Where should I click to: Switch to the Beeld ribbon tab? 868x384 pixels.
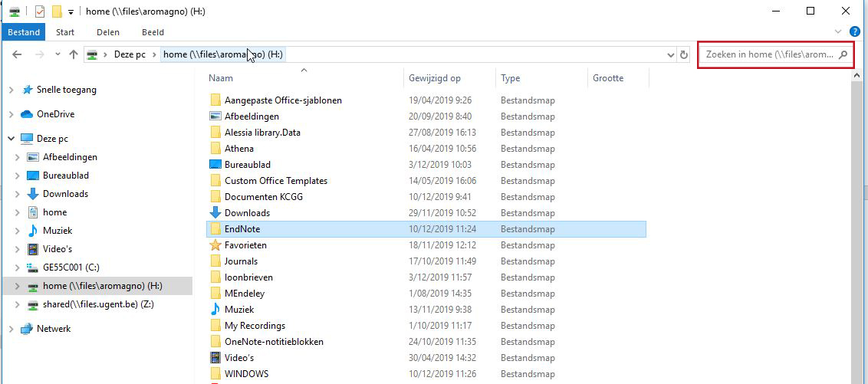pos(153,32)
